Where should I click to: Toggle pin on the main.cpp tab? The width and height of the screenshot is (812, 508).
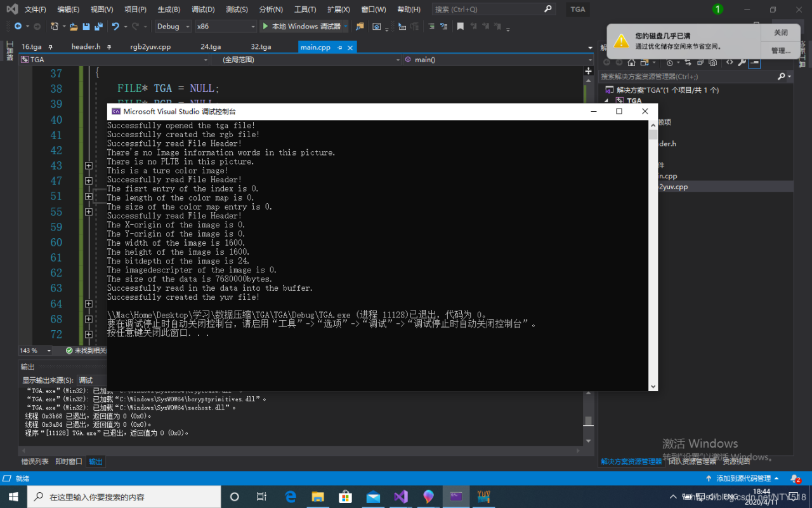point(340,47)
